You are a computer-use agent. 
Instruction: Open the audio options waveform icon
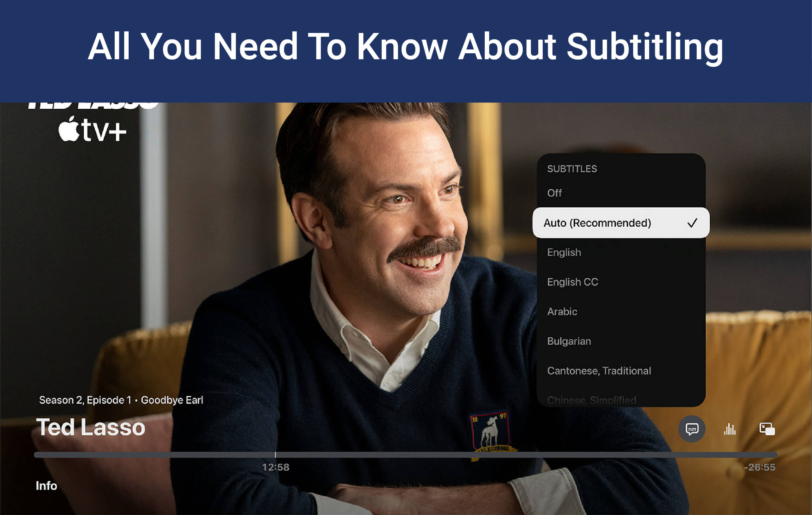coord(730,429)
